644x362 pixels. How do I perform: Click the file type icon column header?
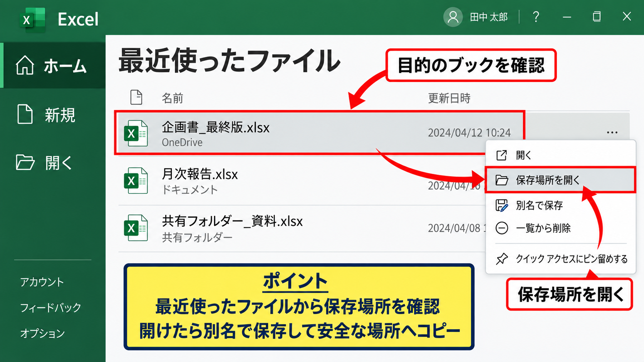point(136,97)
